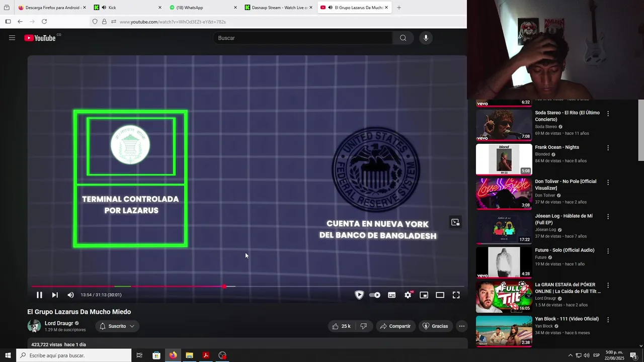Close the El Grupo Lazarus tab
Screen dimensions: 644x362
click(x=386, y=8)
